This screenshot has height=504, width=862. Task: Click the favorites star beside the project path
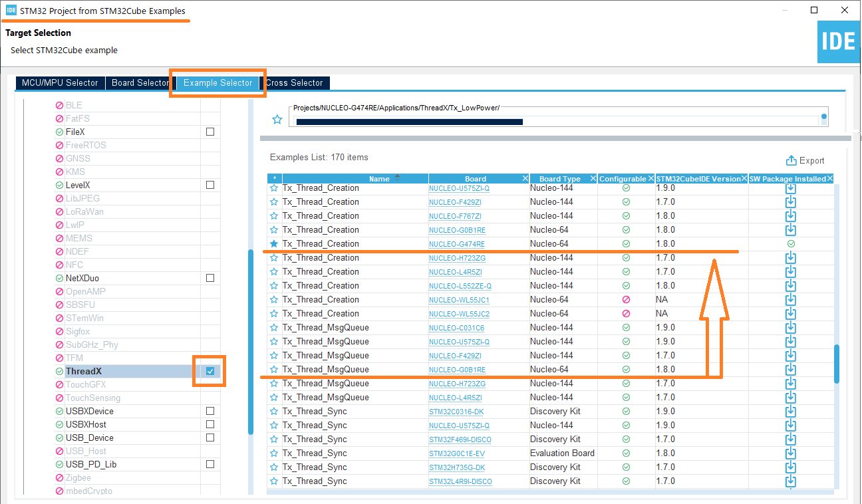277,120
